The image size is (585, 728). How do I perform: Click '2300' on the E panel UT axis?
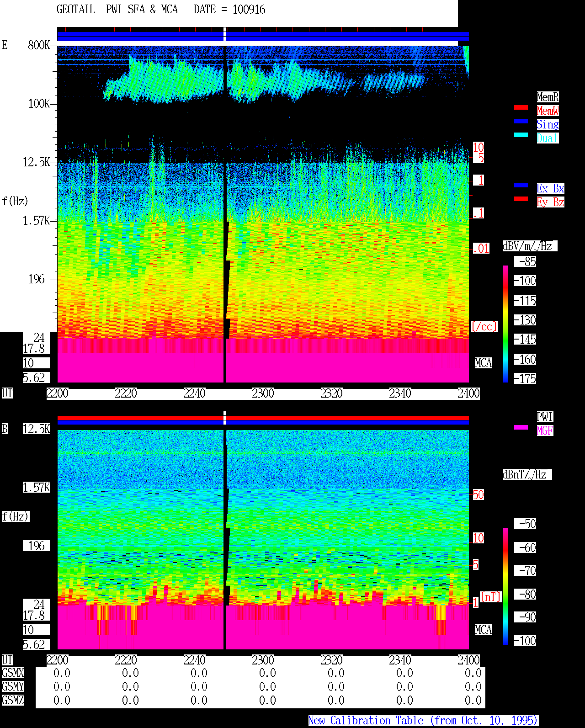(x=263, y=393)
